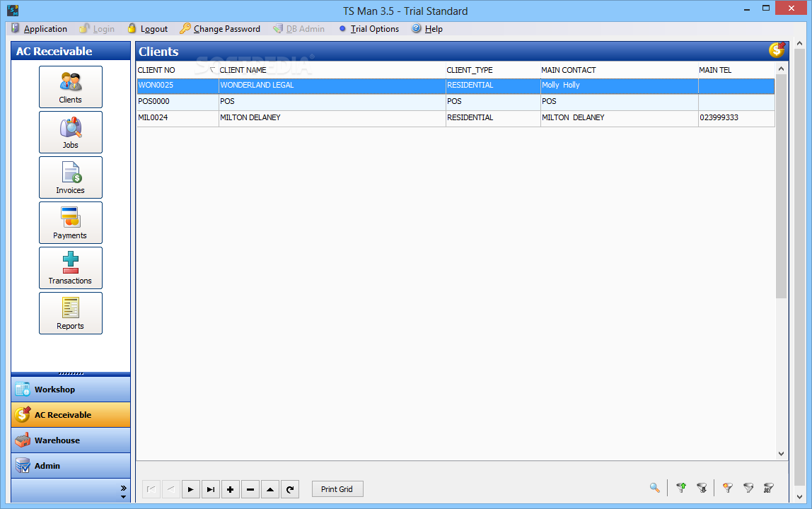Sort by the CLIENT NO column header
The height and width of the screenshot is (509, 812).
point(177,70)
